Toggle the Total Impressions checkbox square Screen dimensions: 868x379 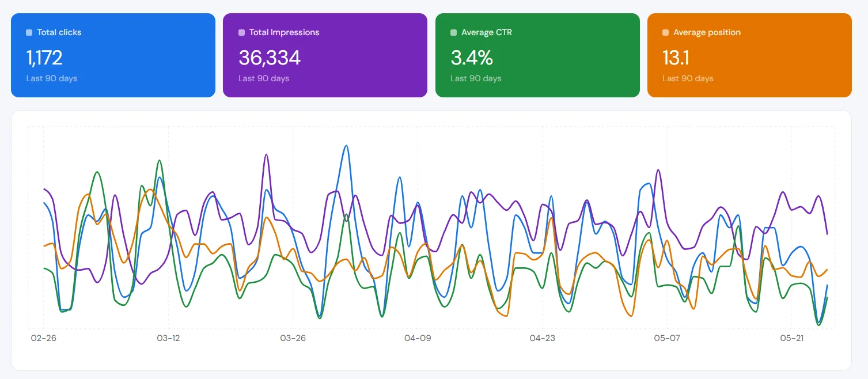click(241, 33)
